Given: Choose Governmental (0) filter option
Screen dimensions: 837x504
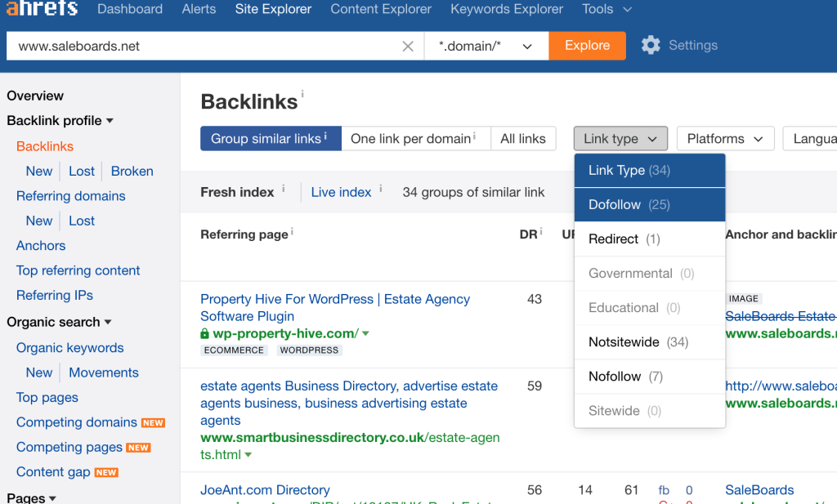Looking at the screenshot, I should (650, 274).
